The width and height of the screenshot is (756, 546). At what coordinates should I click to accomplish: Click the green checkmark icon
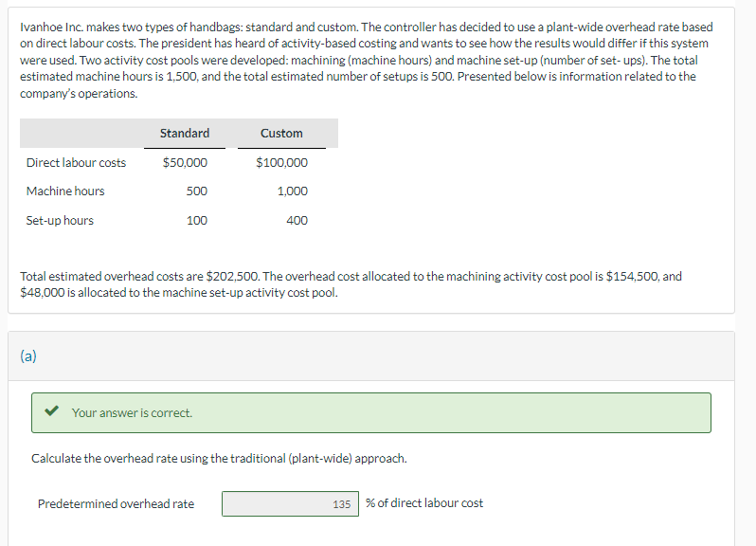(x=51, y=411)
